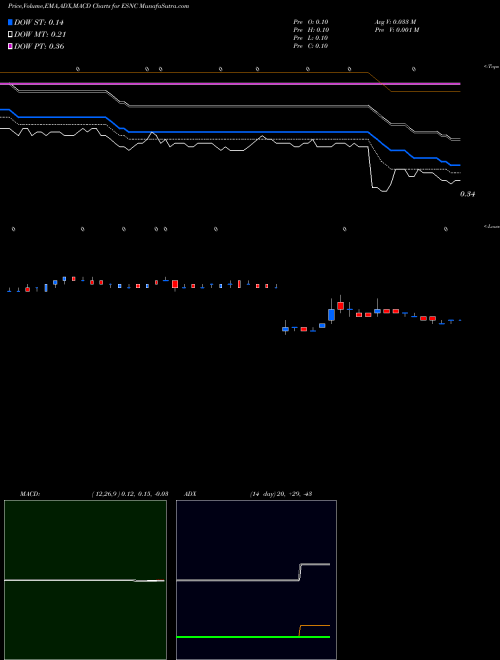Click the 'Avg V: 0.033 M' volume text
This screenshot has width=500, height=660.
tap(396, 22)
